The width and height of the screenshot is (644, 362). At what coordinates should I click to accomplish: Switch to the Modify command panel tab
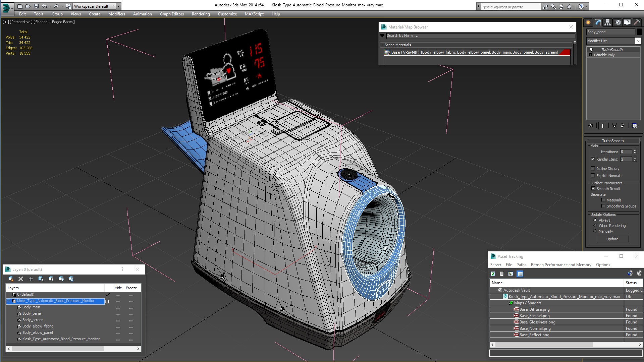[x=598, y=22]
